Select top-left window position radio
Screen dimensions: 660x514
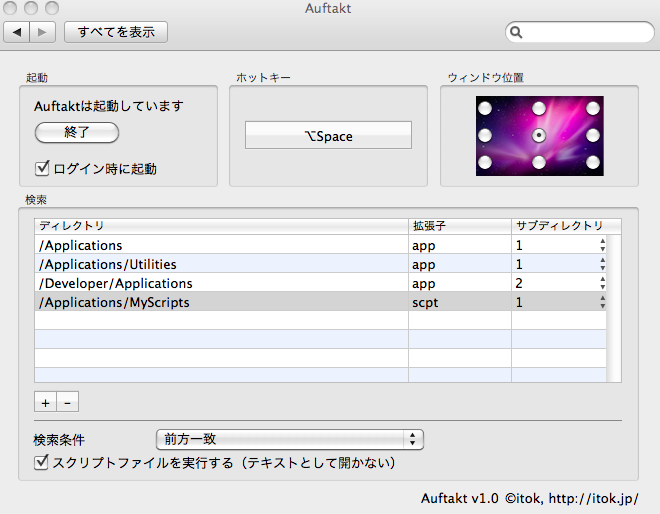pos(485,109)
